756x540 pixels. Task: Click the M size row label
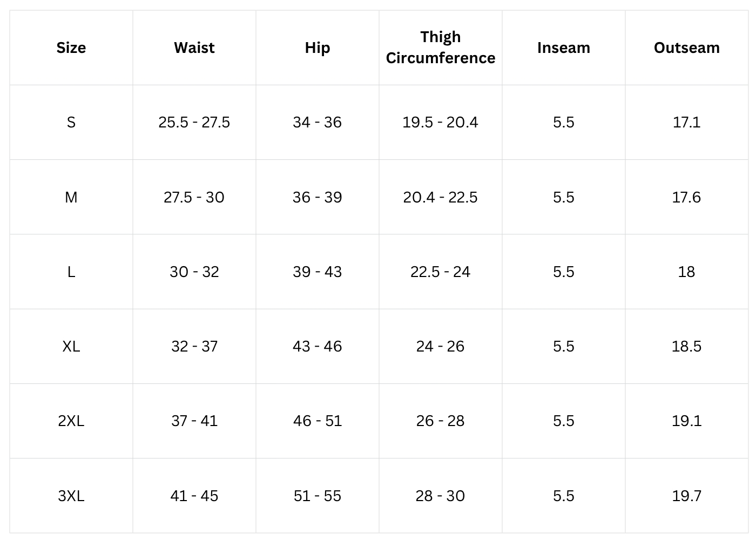coord(71,197)
